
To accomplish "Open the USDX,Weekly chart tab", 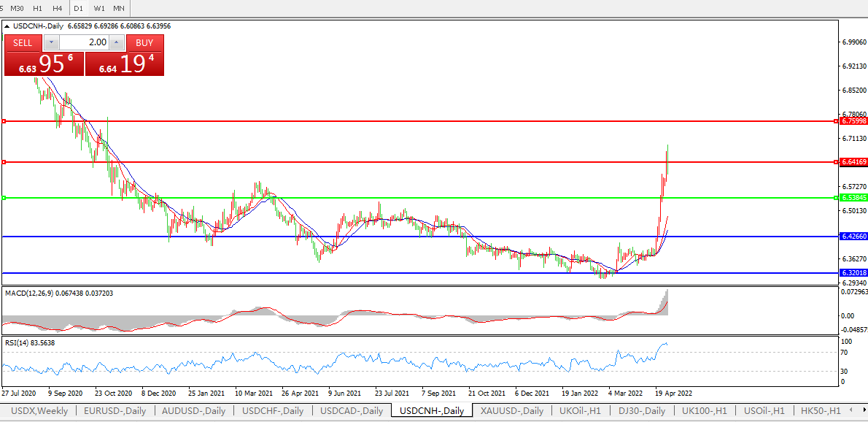I will point(39,411).
